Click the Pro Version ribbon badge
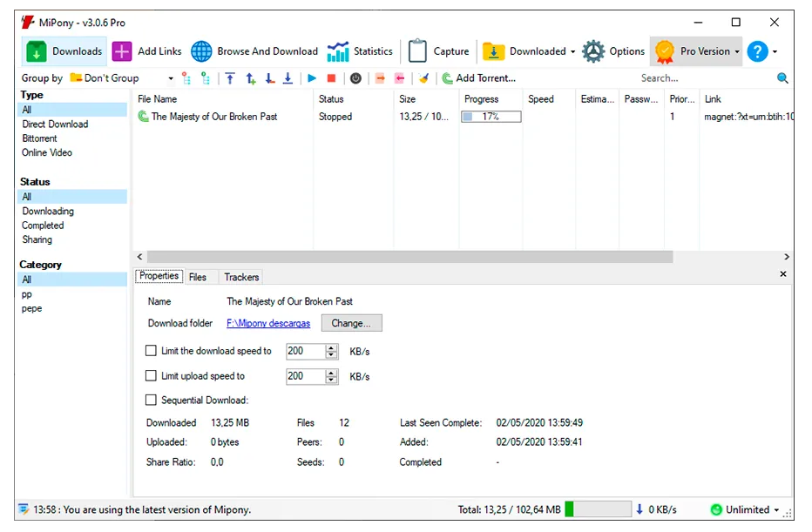This screenshot has height=532, width=812. (x=665, y=51)
